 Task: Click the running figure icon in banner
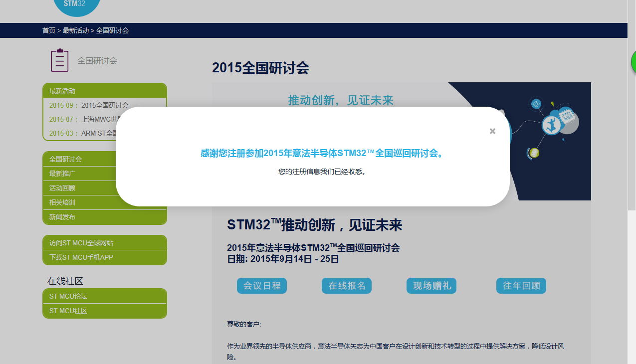click(x=551, y=124)
